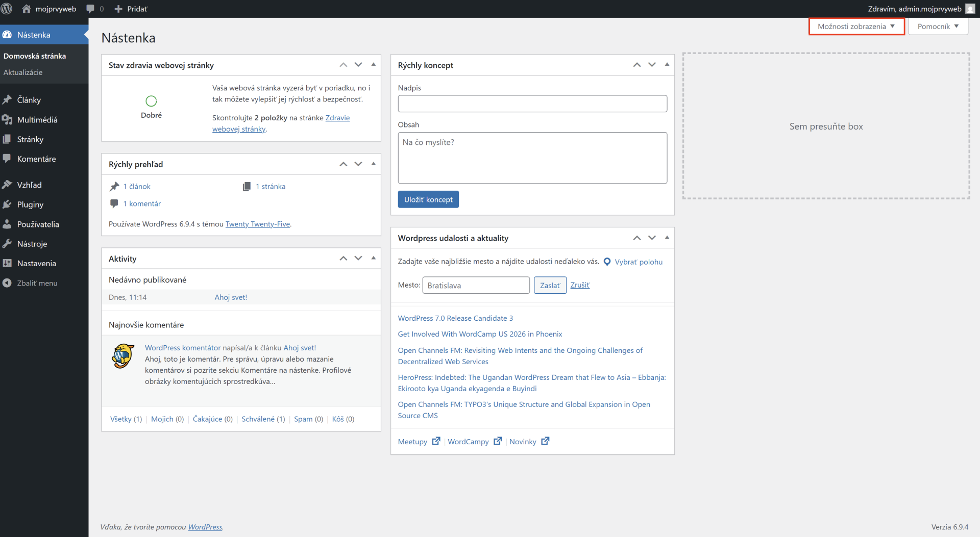
Task: Open the Ahoj svet! recent post link
Action: [231, 297]
